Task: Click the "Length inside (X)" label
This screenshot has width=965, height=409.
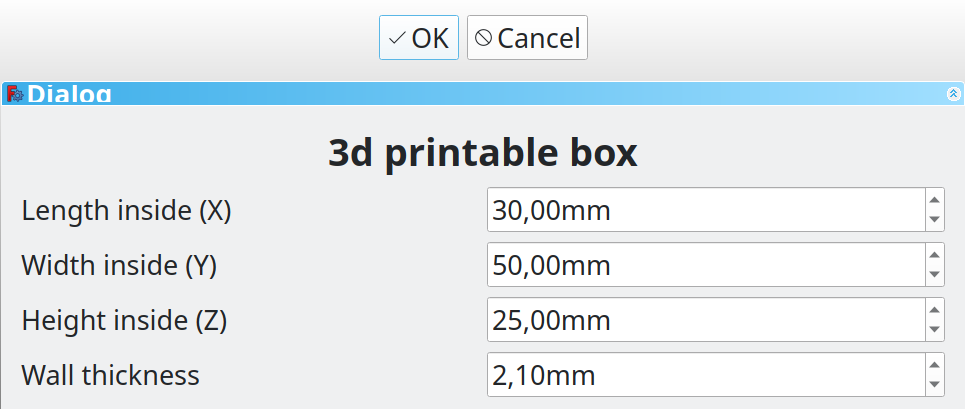Action: pos(126,210)
